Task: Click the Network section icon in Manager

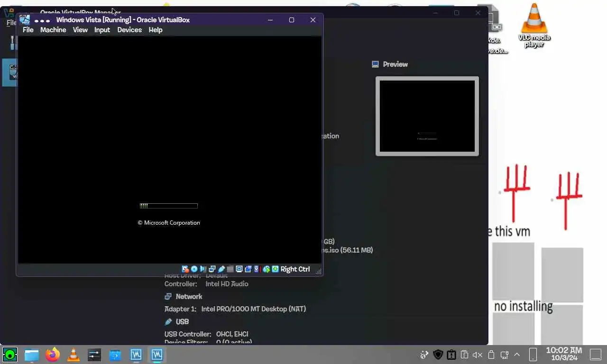Action: pos(168,296)
